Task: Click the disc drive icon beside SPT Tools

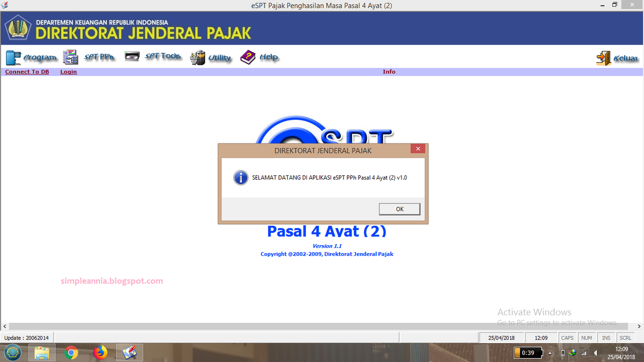Action: pos(132,56)
